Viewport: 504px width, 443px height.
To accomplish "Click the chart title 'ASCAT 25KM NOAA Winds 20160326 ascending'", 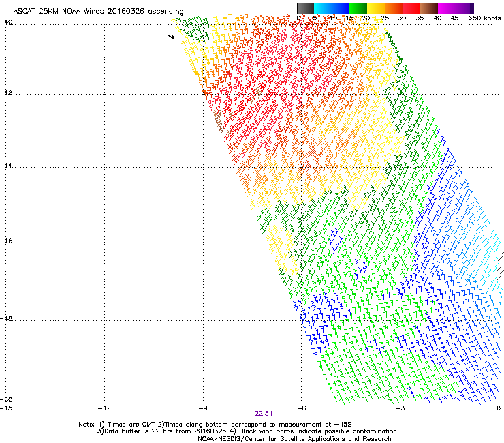I will point(98,11).
